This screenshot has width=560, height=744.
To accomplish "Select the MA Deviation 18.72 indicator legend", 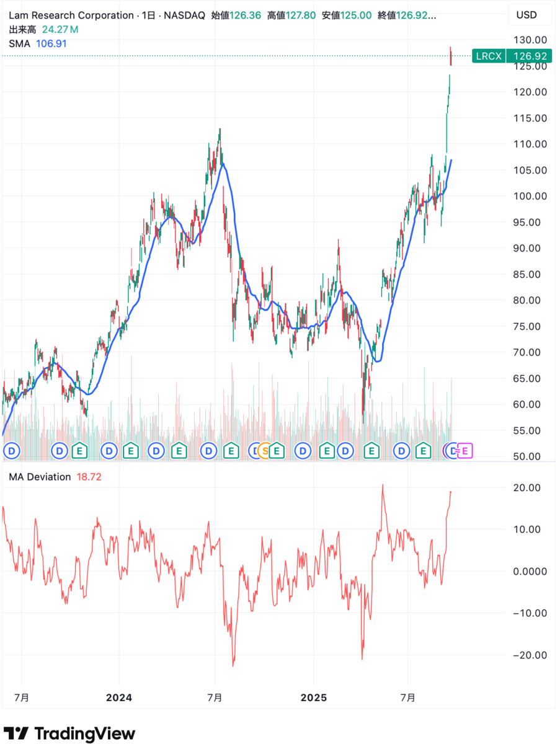I will (55, 477).
